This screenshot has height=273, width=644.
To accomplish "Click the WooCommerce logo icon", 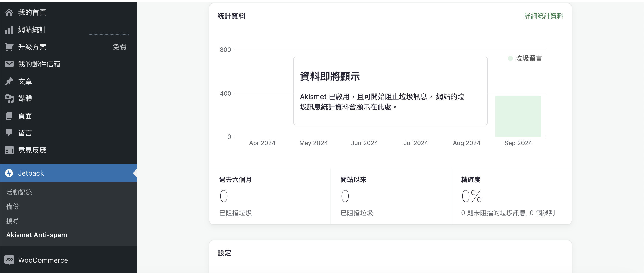I will click(x=9, y=260).
